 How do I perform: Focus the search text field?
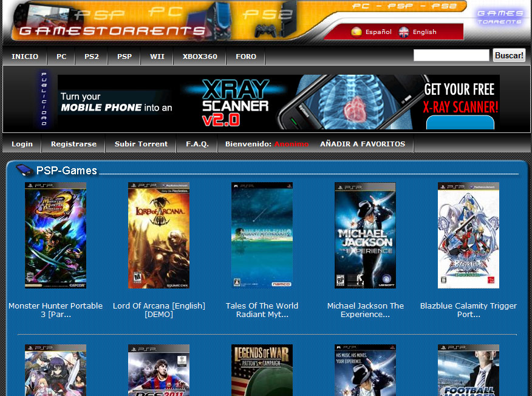(x=451, y=55)
